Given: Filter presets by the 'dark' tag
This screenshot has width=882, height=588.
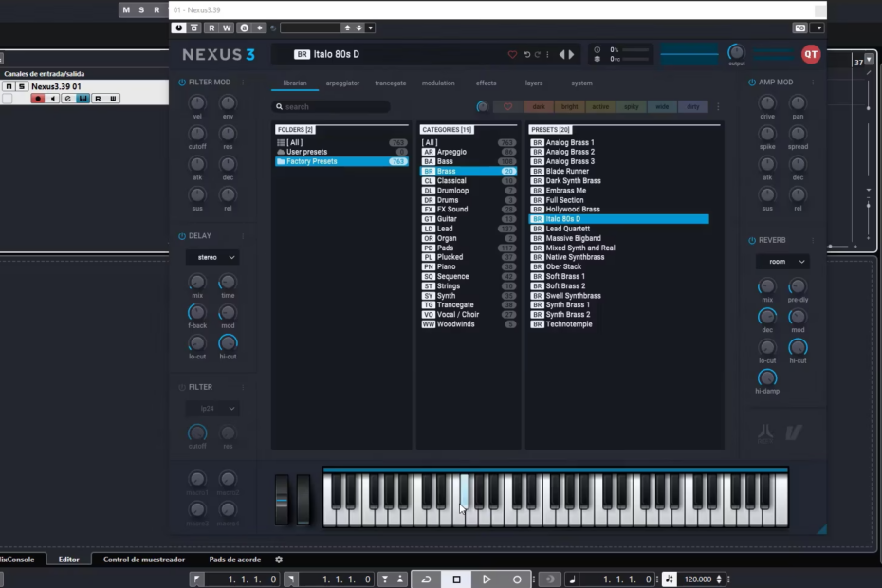Looking at the screenshot, I should [x=539, y=106].
